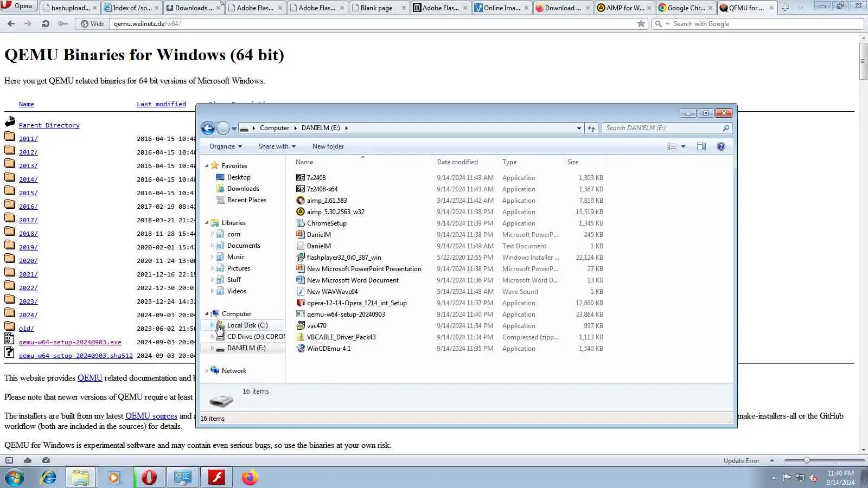Click the Opera Link cloud icon in status bar
This screenshot has width=868, height=488.
pyautogui.click(x=28, y=460)
